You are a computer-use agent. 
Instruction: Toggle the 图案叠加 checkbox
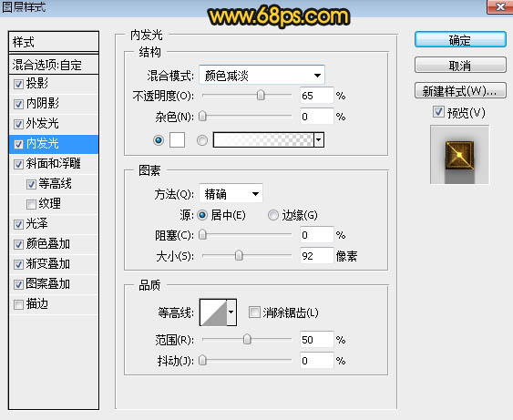18,284
